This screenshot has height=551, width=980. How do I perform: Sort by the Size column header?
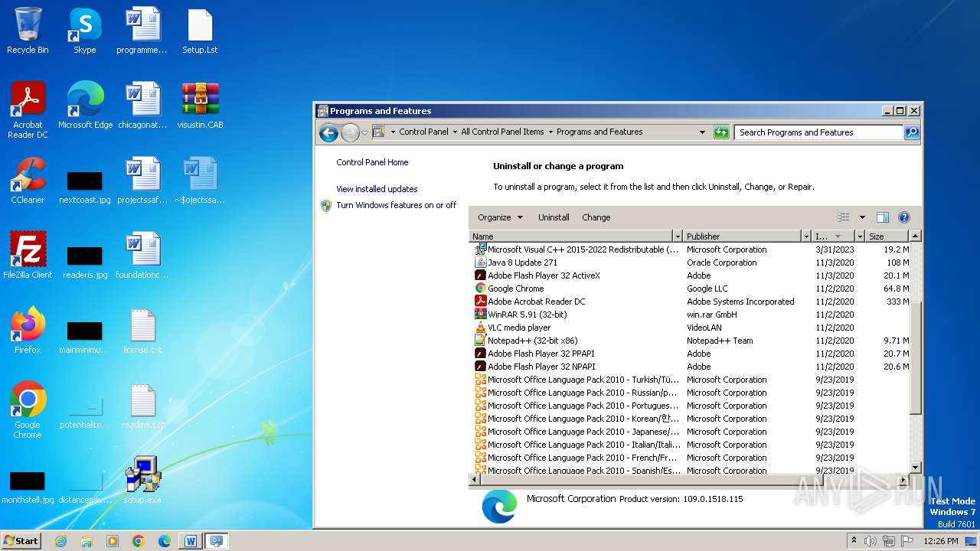pyautogui.click(x=887, y=236)
